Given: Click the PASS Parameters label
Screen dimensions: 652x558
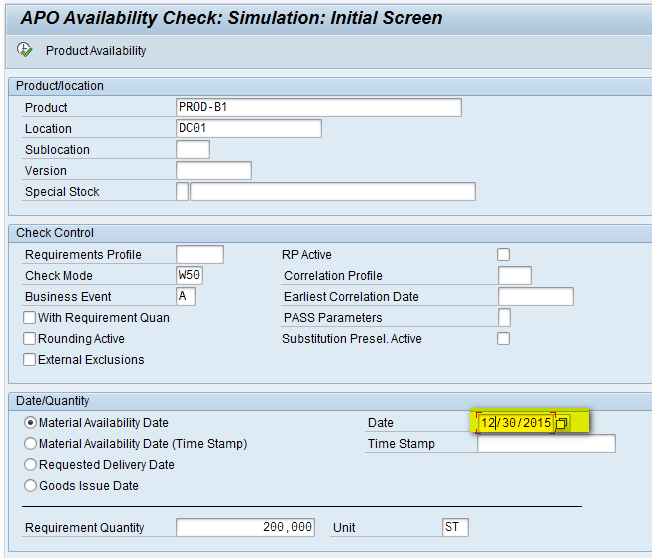Looking at the screenshot, I should pyautogui.click(x=333, y=318).
